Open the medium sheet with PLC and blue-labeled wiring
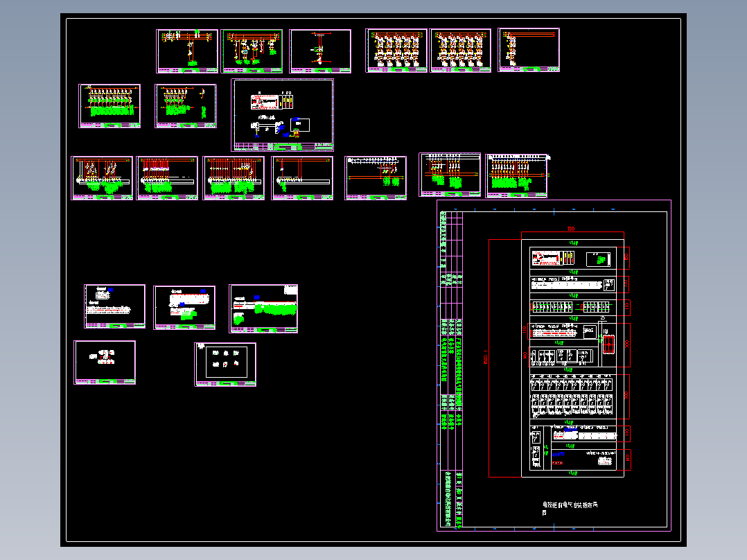747x560 pixels. (x=283, y=115)
